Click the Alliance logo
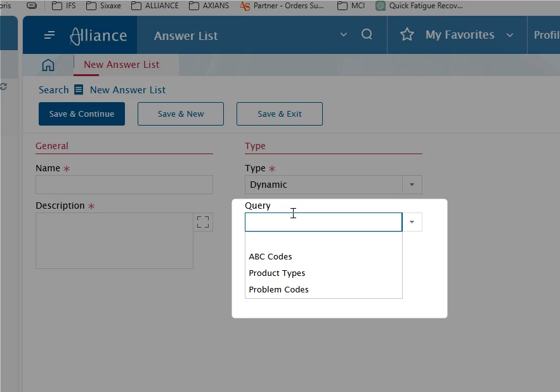Screen dimensions: 560x392 click(x=98, y=36)
